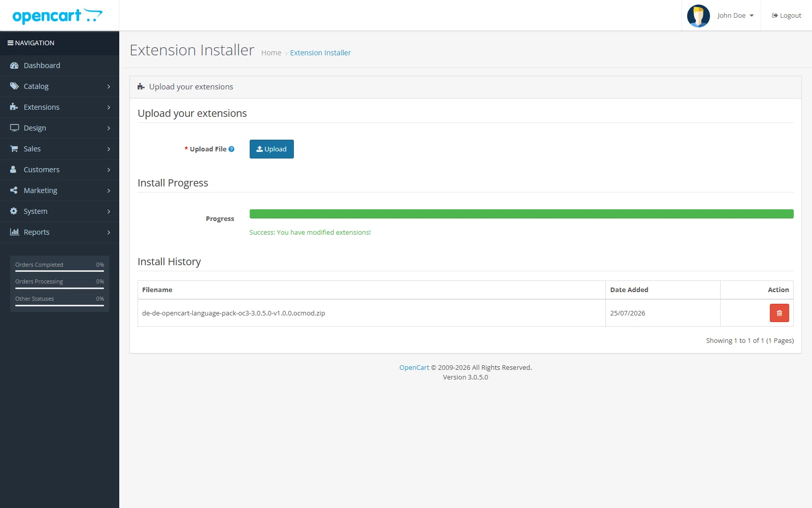Viewport: 812px width, 508px height.
Task: Click the blue Upload button
Action: click(x=272, y=149)
